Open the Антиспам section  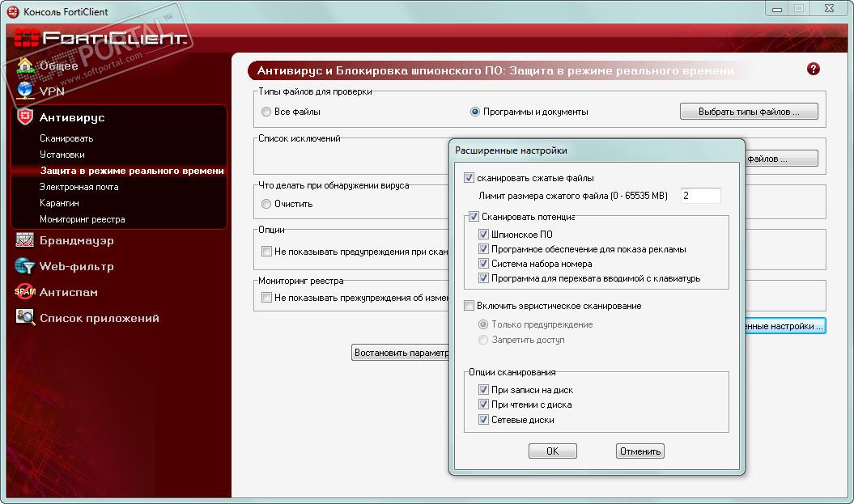pyautogui.click(x=69, y=292)
